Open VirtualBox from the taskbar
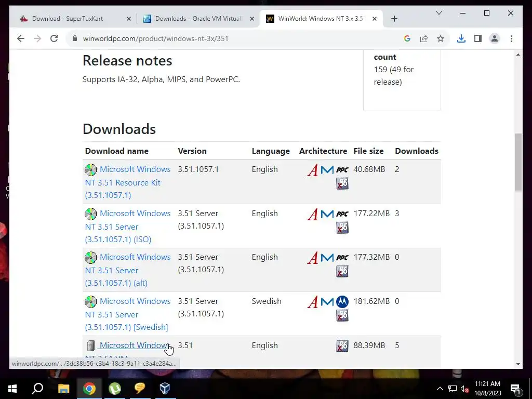 tap(165, 389)
